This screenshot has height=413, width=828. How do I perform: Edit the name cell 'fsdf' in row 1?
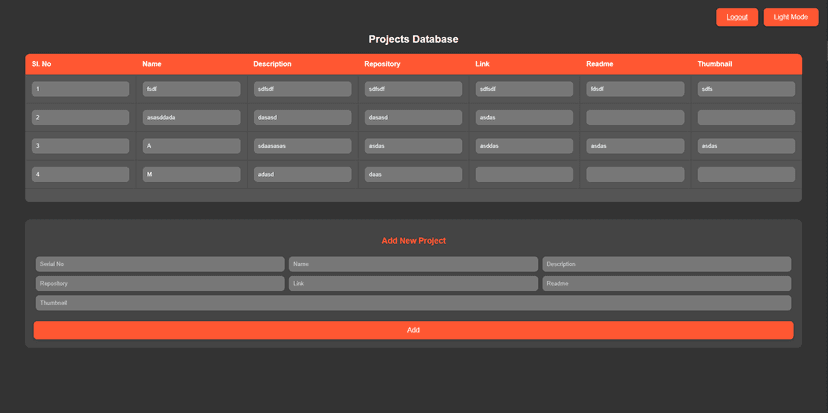click(x=192, y=89)
